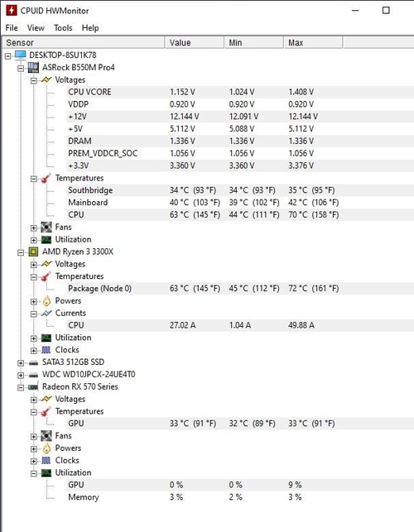The width and height of the screenshot is (414, 532).
Task: Collapse the AMD Ryzen 3 3300X node
Action: click(21, 253)
